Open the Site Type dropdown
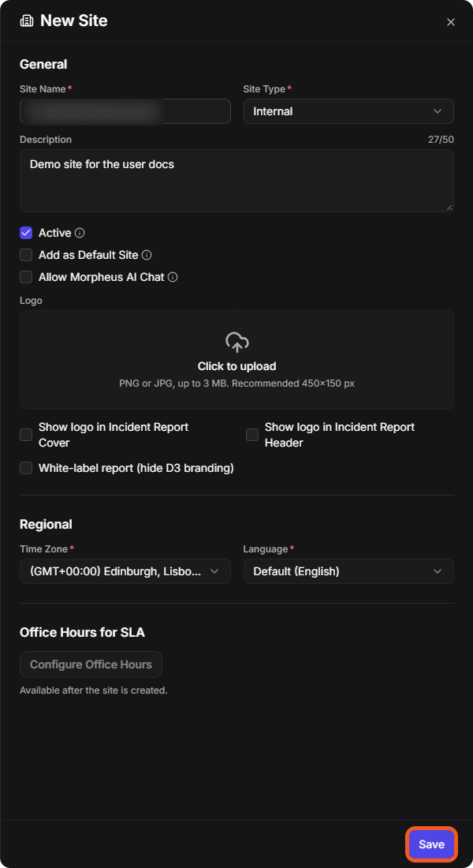 348,111
